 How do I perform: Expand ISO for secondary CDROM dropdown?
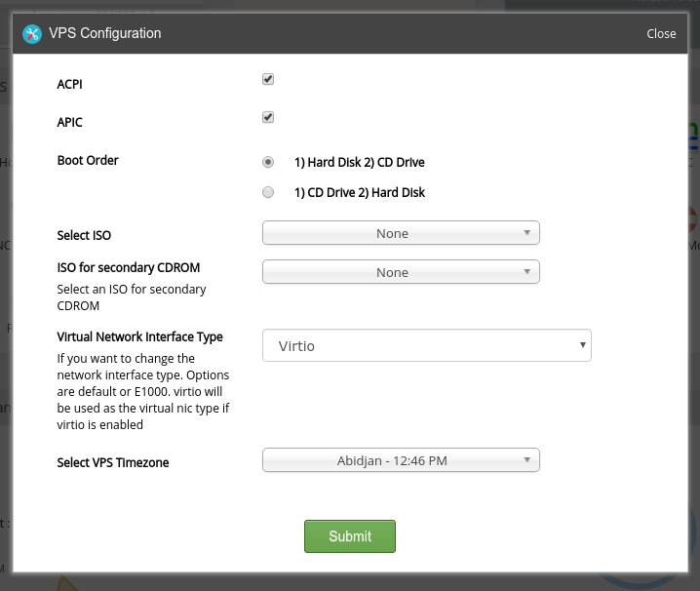[401, 271]
